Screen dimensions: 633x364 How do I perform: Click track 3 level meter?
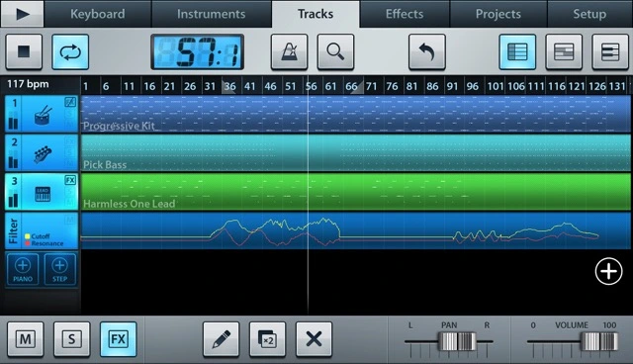point(13,198)
